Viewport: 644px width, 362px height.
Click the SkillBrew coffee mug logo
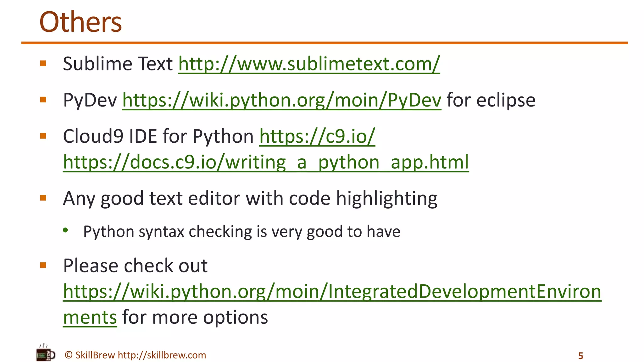tap(45, 354)
